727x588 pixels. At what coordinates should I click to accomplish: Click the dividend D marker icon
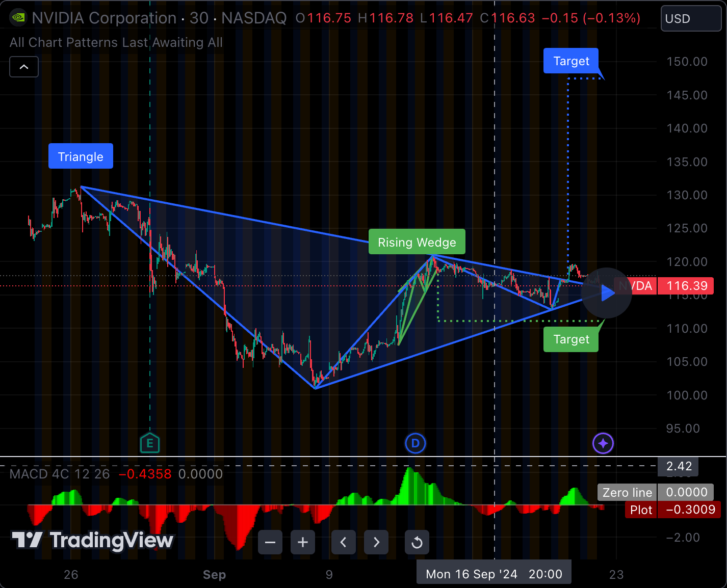(415, 443)
